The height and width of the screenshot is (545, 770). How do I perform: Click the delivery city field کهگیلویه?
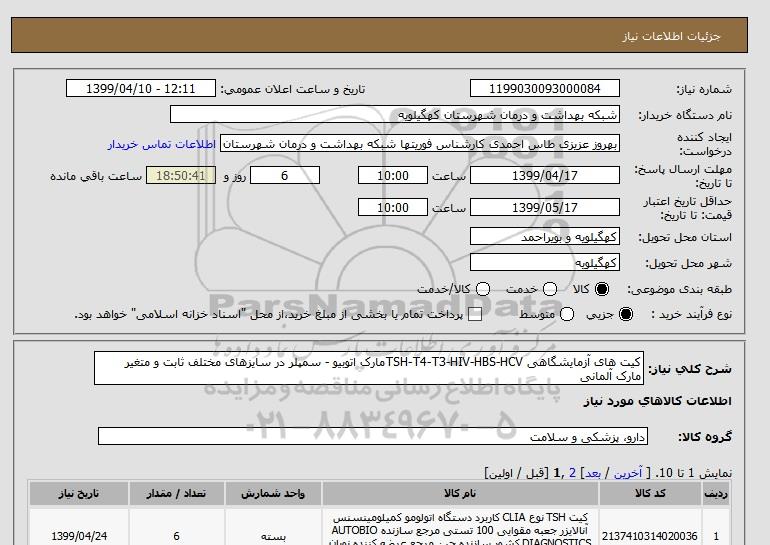[545, 263]
